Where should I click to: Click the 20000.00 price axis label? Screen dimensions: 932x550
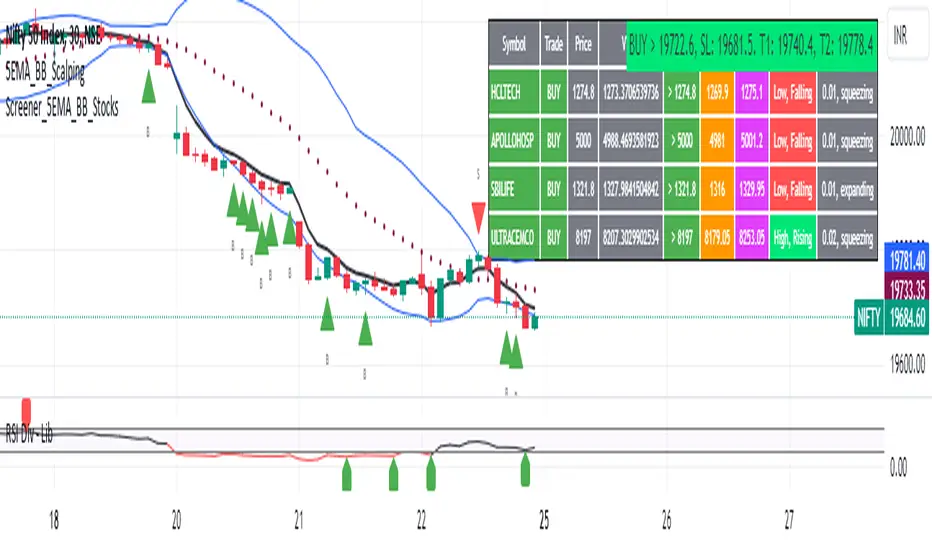tap(907, 137)
